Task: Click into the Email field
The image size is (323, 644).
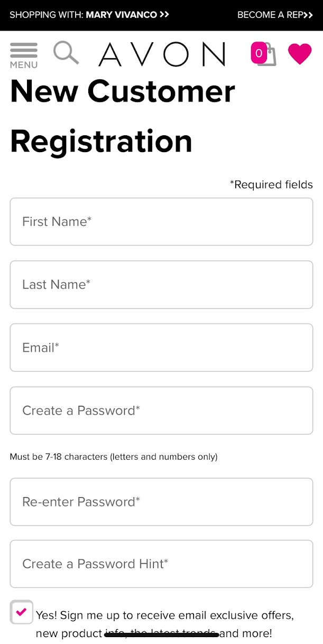Action: tap(161, 348)
